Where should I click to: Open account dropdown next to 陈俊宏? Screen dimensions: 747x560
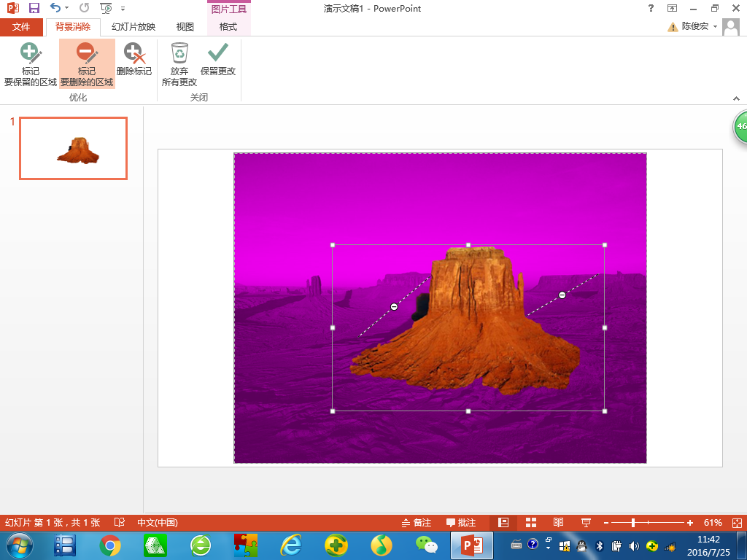click(x=715, y=27)
